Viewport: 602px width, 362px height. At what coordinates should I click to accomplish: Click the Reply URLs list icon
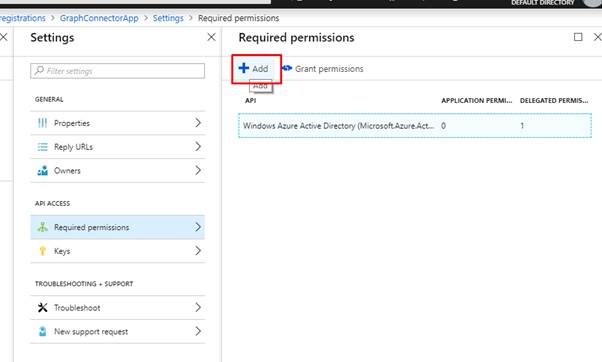pos(43,147)
